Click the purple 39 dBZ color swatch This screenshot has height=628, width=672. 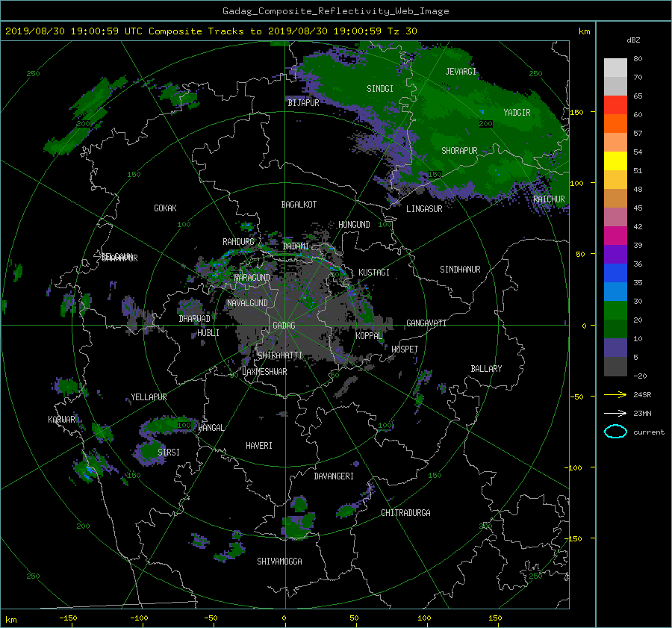tap(615, 254)
